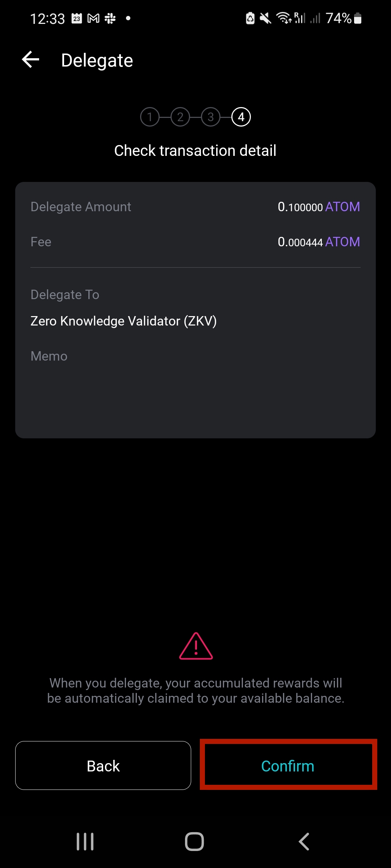The image size is (391, 868).
Task: Tap the Delegate Amount value 0.100000 ATOM
Action: (x=319, y=207)
